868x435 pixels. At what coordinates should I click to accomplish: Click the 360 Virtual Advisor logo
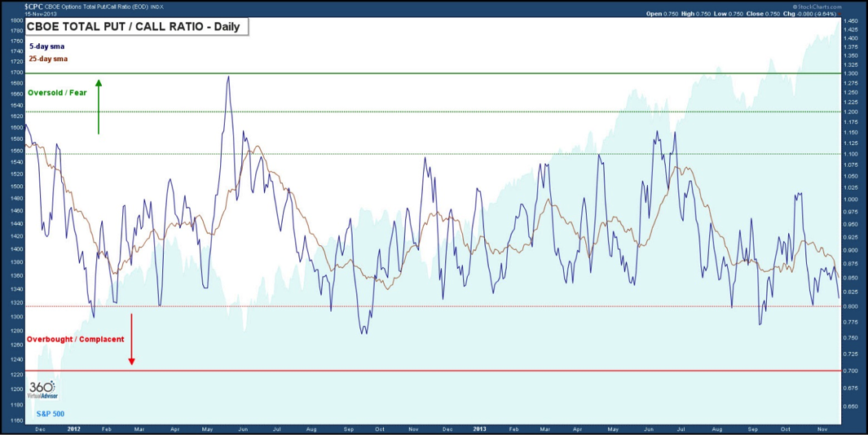[x=42, y=390]
